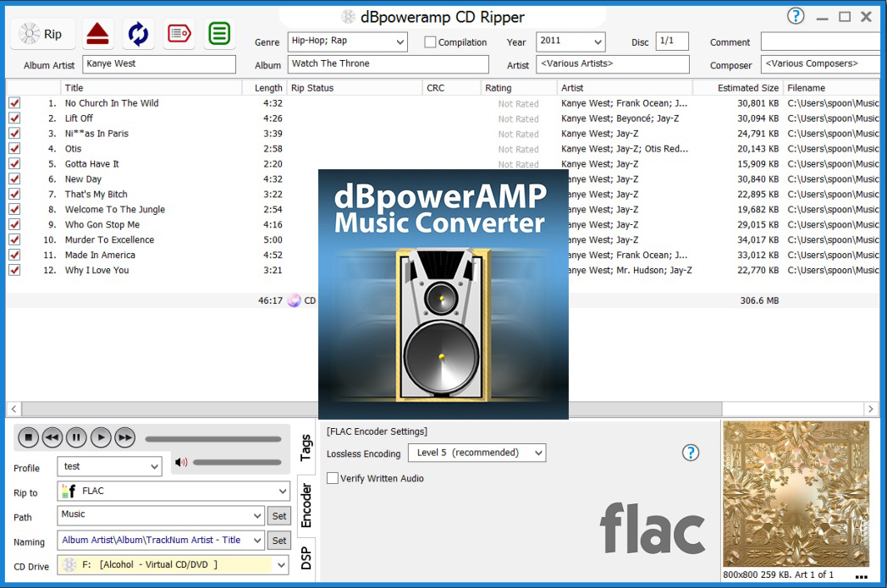The image size is (887, 588).
Task: Open the Lossless Encoding level dropdown
Action: tap(538, 453)
